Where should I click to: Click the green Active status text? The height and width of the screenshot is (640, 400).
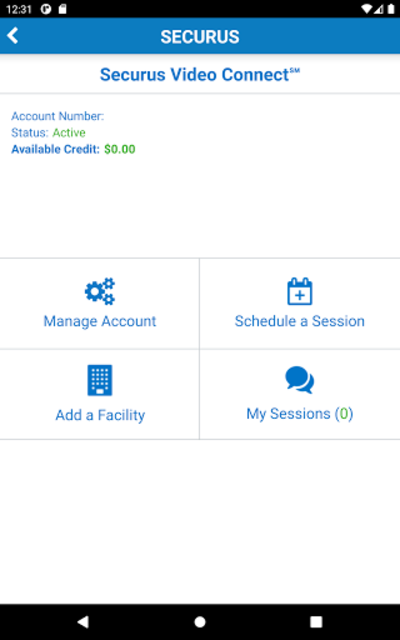pos(69,133)
